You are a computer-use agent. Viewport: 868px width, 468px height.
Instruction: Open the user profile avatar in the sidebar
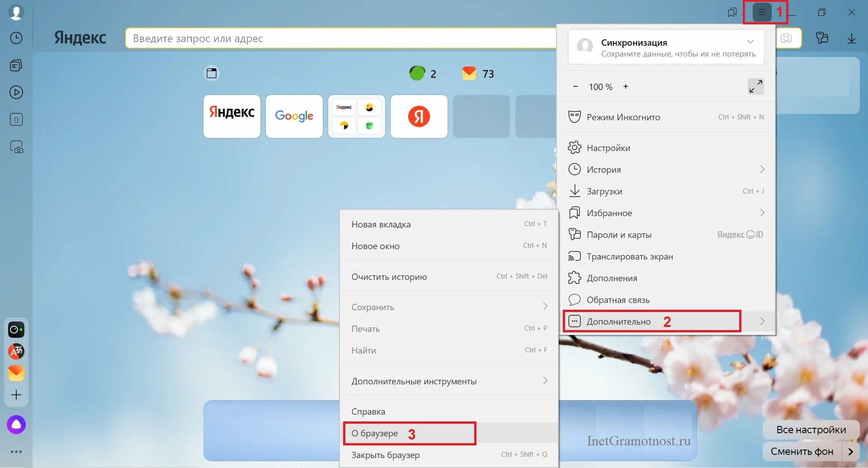(x=16, y=12)
